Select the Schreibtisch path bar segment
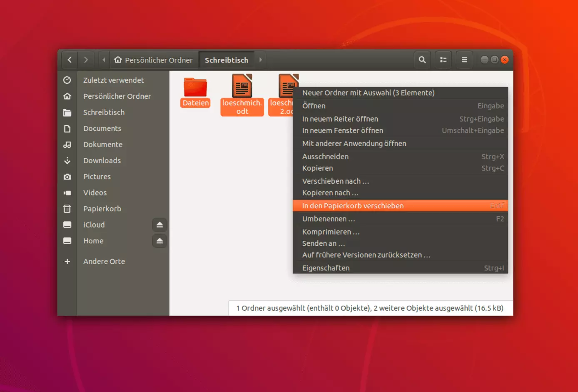578x392 pixels. coord(227,60)
